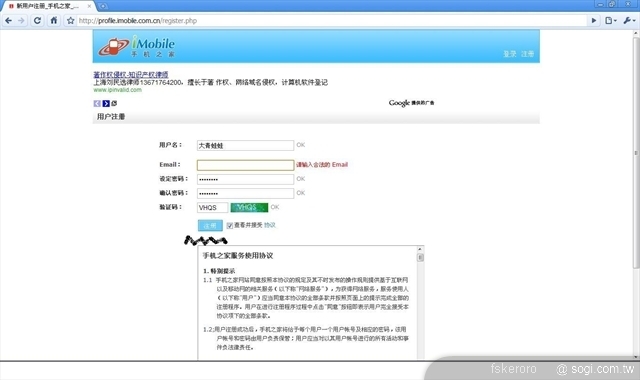Click the agreement box scroll up arrow
The height and width of the screenshot is (380, 640).
[420, 249]
